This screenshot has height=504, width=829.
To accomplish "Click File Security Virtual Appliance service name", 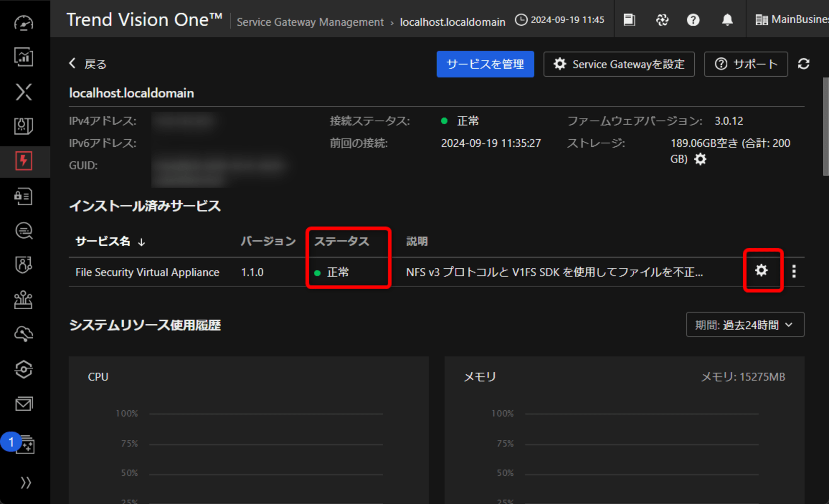I will (x=147, y=272).
